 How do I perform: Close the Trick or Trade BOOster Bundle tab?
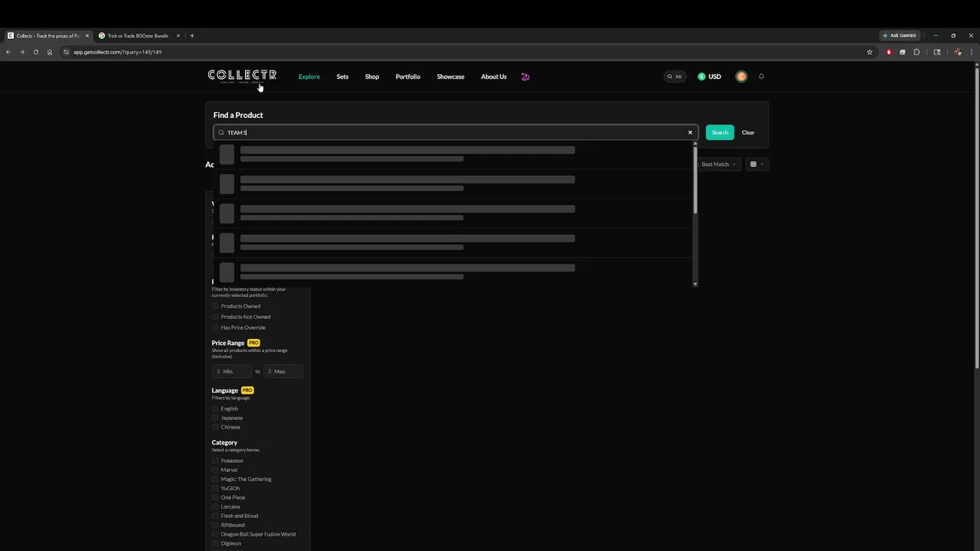pos(178,36)
